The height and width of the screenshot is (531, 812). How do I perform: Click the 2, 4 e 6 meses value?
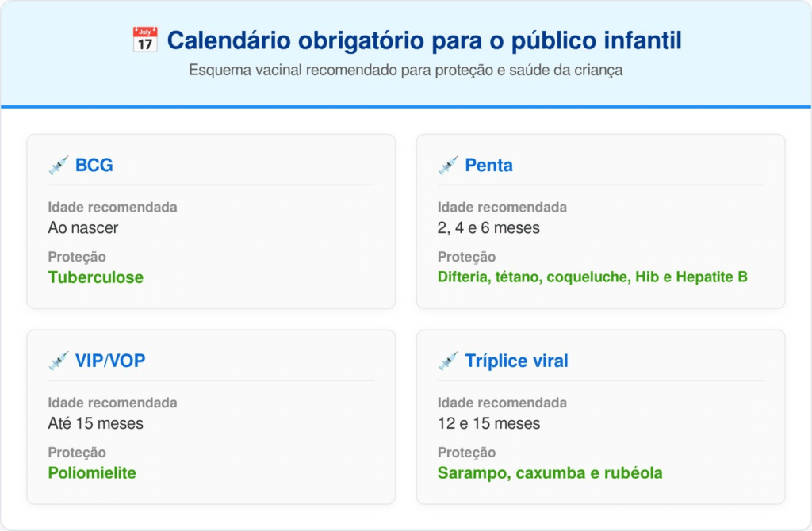[488, 228]
